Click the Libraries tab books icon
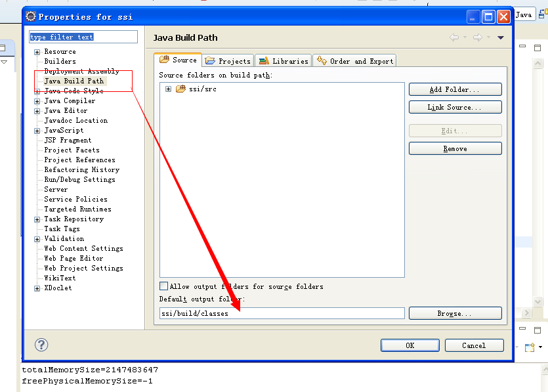 coord(263,61)
